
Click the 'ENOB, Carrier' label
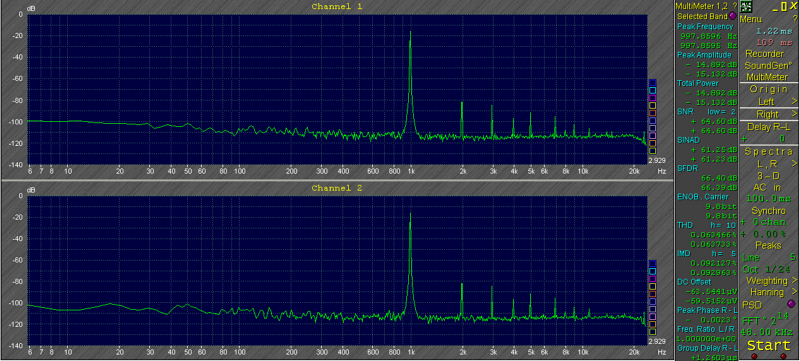(703, 196)
